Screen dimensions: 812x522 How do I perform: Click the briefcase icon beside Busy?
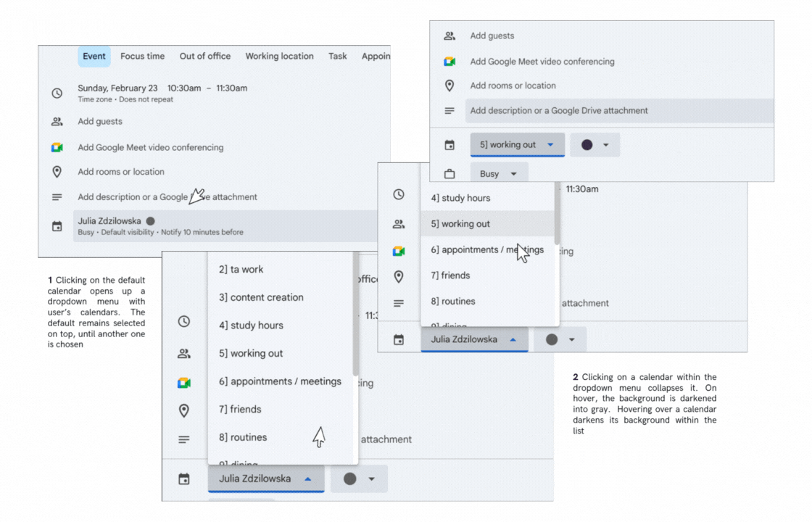449,173
